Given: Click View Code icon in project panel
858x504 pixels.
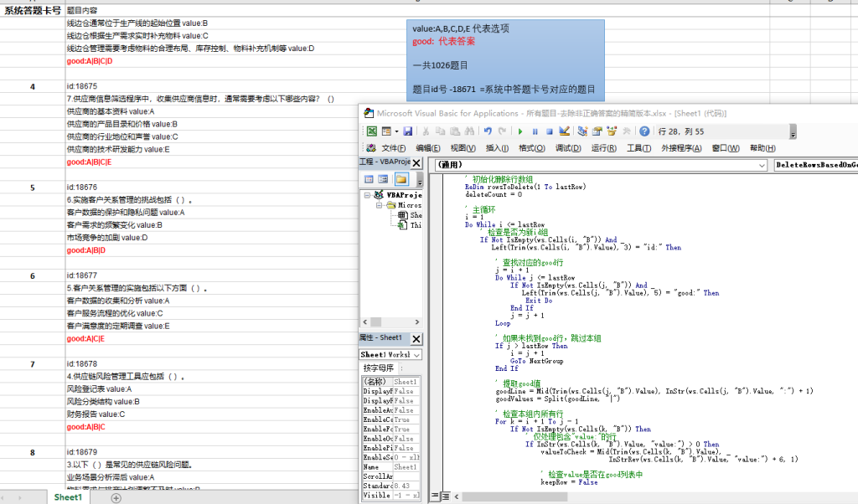Looking at the screenshot, I should pyautogui.click(x=369, y=179).
